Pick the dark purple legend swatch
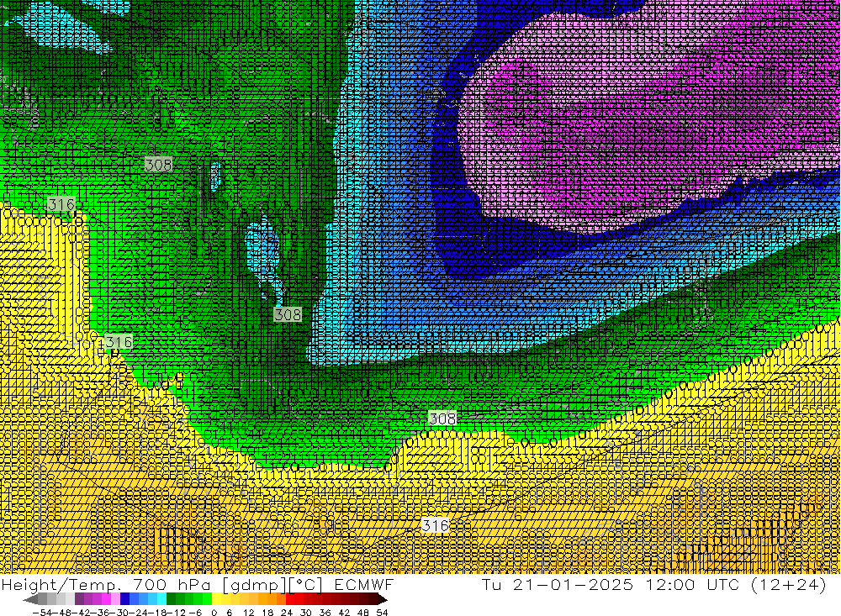 click(79, 598)
